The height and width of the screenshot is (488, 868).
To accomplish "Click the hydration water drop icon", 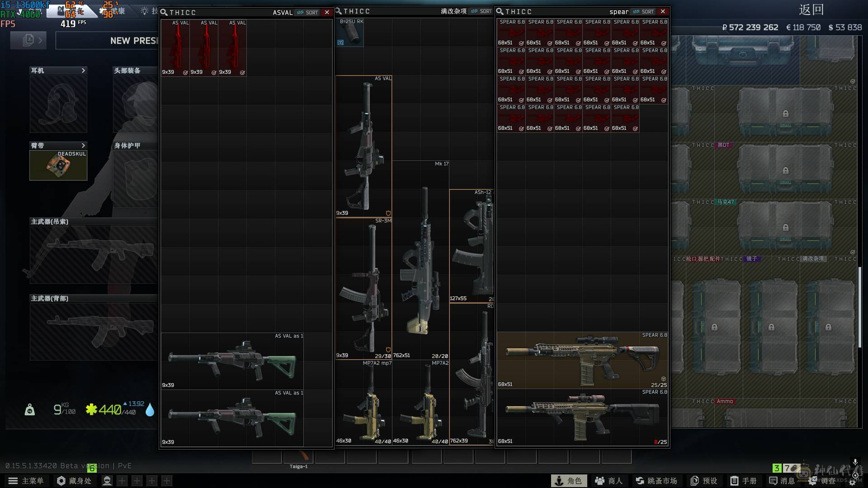I will [150, 410].
